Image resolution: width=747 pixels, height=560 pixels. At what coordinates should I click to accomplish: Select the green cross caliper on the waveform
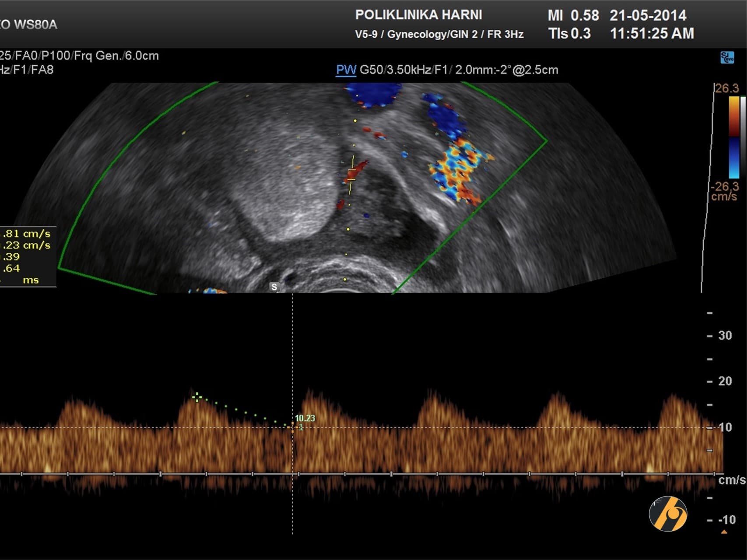point(197,397)
